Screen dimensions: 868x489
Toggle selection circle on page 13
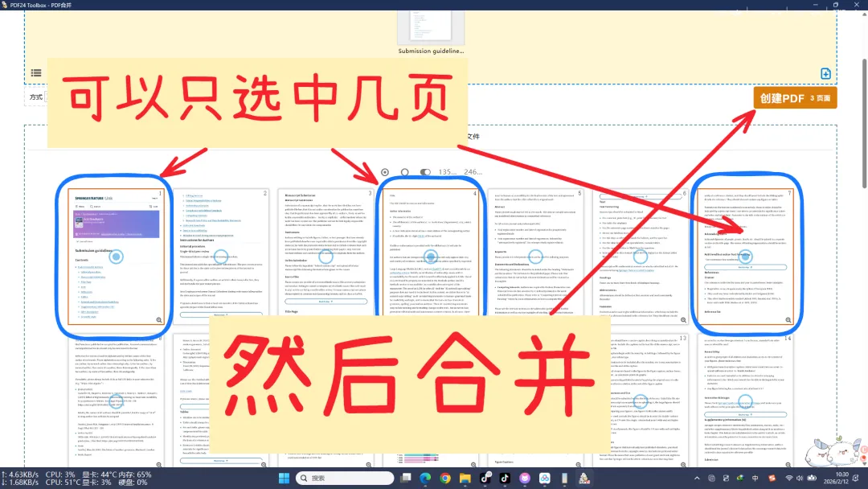pyautogui.click(x=641, y=401)
